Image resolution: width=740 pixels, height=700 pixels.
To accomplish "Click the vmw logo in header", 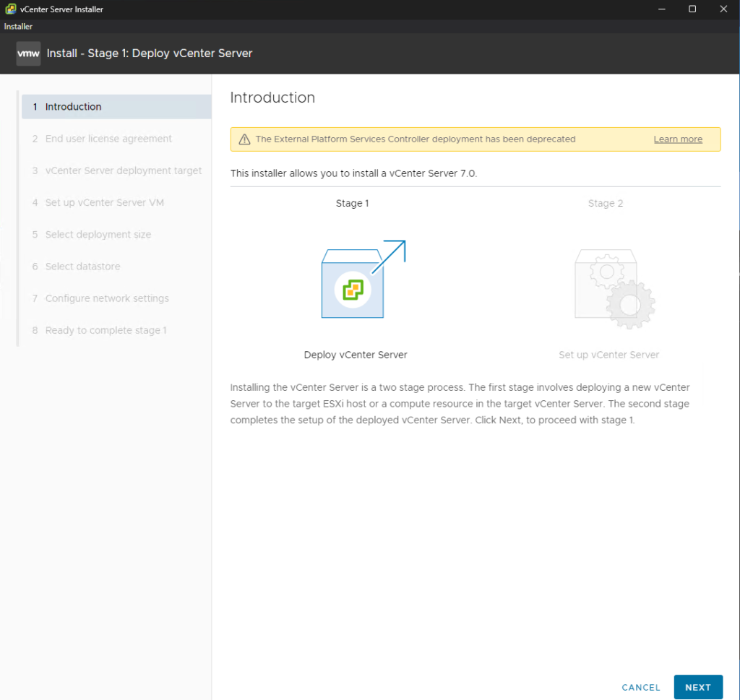I will click(28, 53).
